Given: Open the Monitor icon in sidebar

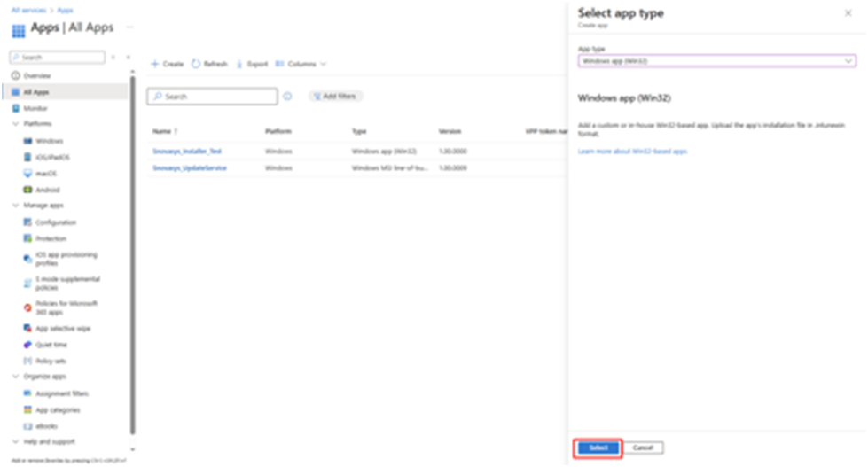Looking at the screenshot, I should click(15, 108).
